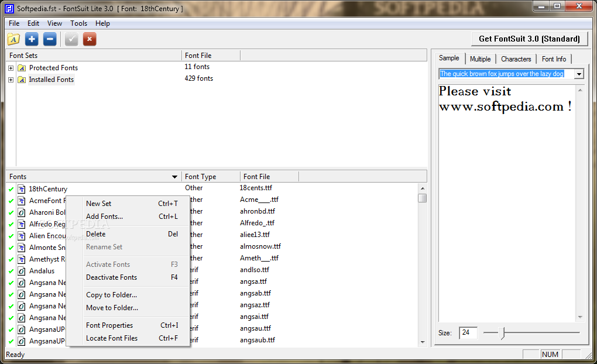Switch to the Multiple tab
The image size is (597, 364).
(x=480, y=59)
